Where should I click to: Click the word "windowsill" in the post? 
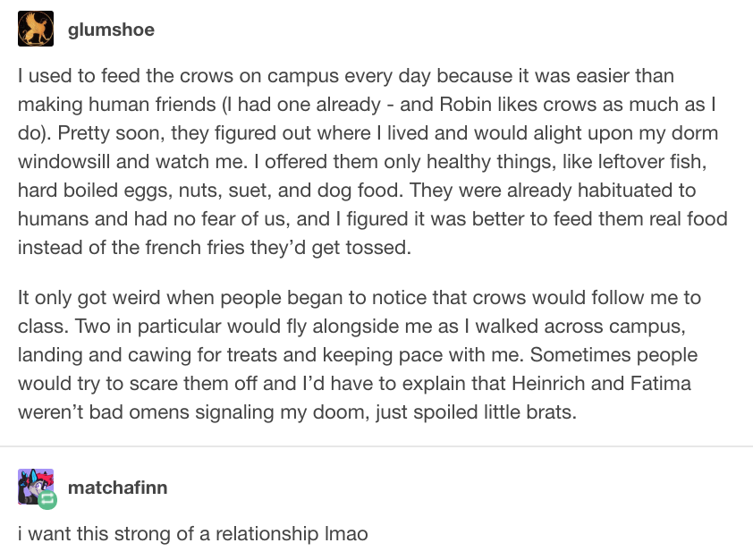pyautogui.click(x=63, y=162)
